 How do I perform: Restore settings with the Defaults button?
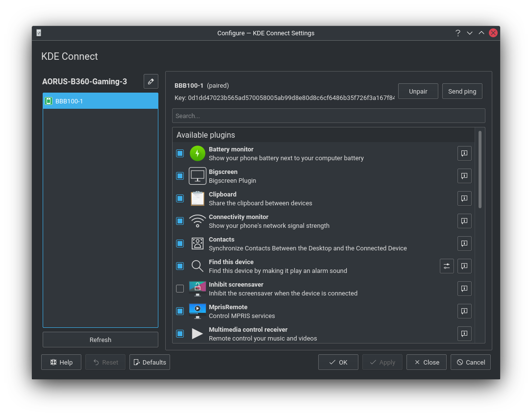click(150, 363)
